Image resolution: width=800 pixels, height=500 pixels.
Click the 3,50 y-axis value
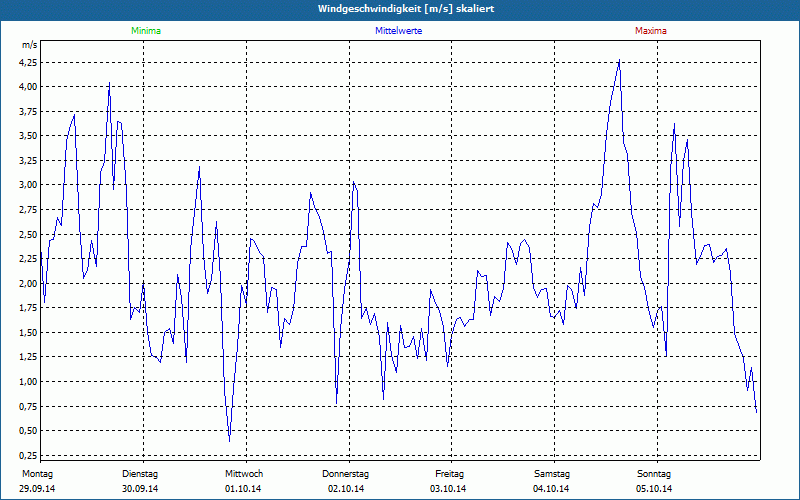click(29, 136)
